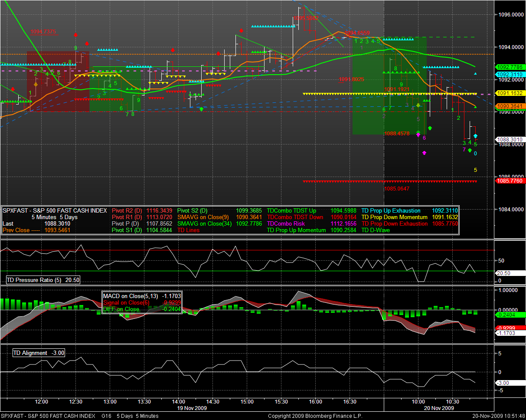The height and width of the screenshot is (420, 526).
Task: Click the red marker right of the 1094.7375 label
Action: [x=76, y=35]
